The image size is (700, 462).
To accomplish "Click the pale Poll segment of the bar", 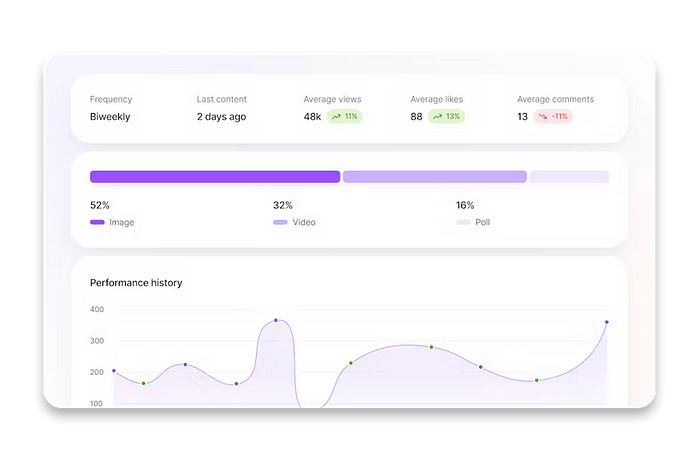I will 569,177.
